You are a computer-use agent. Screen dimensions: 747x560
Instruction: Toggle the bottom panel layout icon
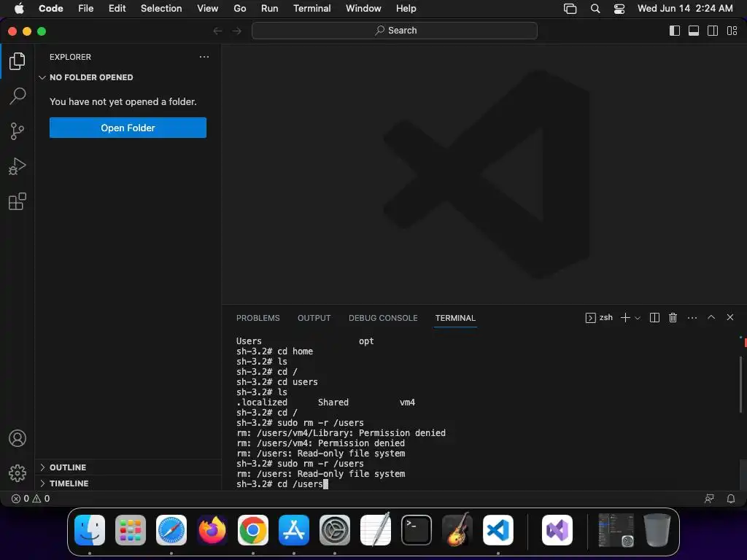click(694, 31)
